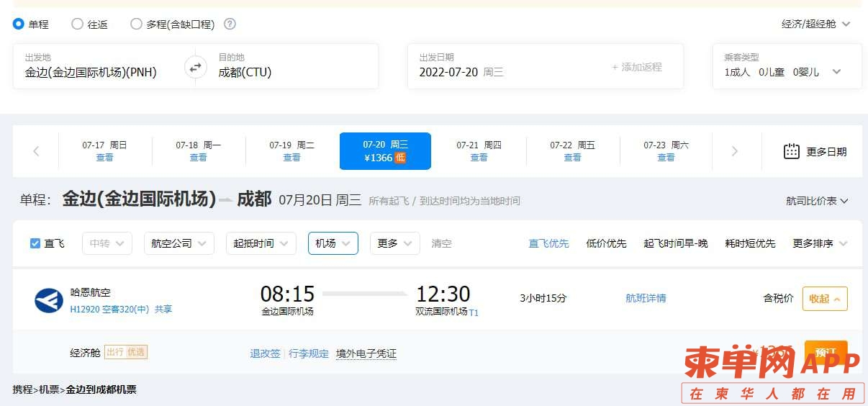This screenshot has height=406, width=868.
Task: Open the 起抵时间 filter dropdown
Action: (x=261, y=243)
